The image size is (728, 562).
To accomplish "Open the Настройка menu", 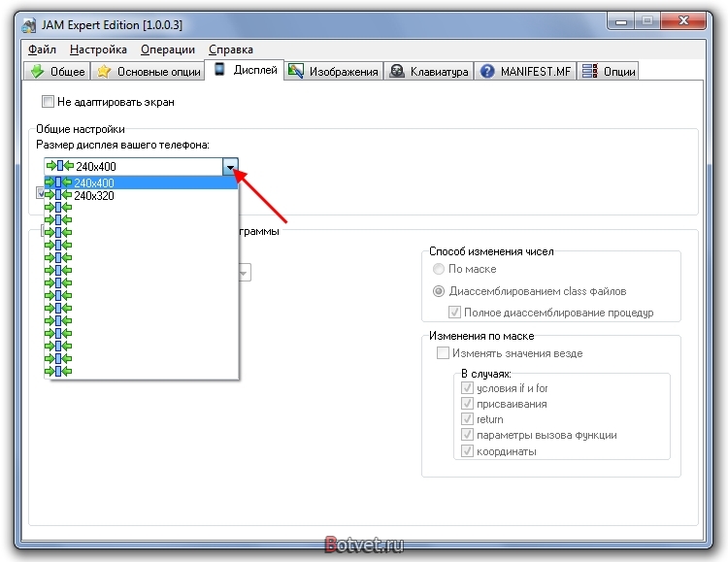I will [x=98, y=50].
